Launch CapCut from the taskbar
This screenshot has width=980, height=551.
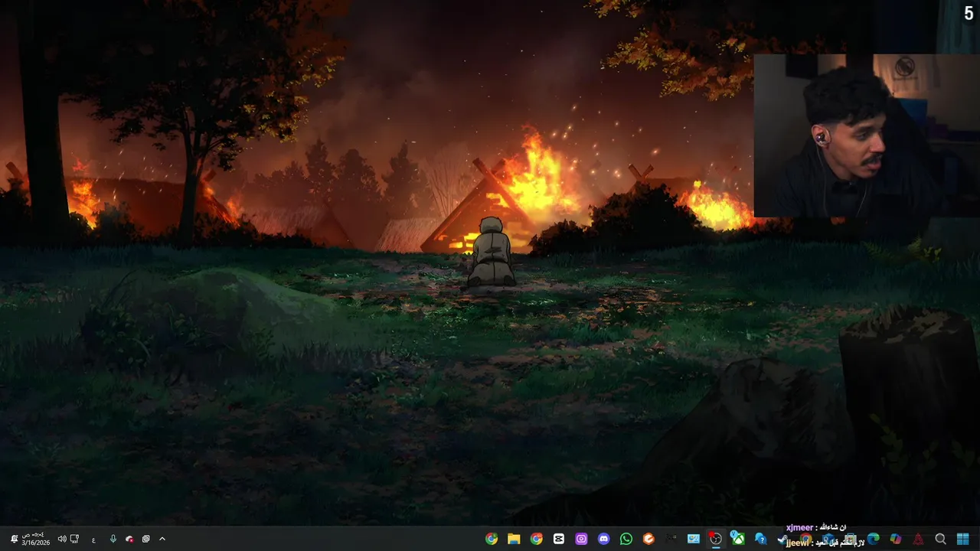click(x=559, y=539)
